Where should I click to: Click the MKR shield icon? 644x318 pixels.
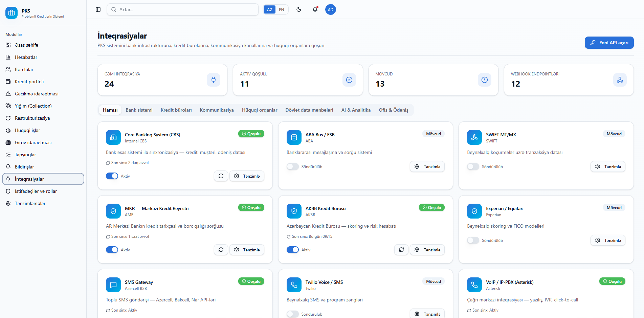point(113,211)
